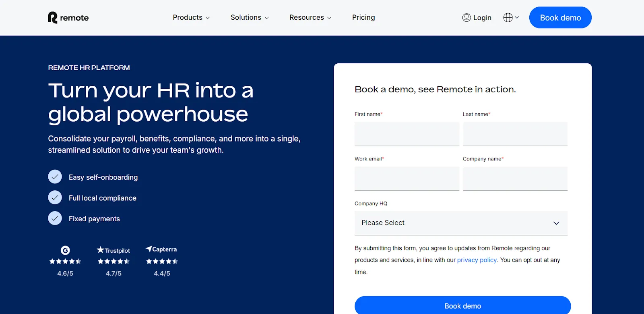Click the 4.7/5 rating text
This screenshot has height=314, width=644.
(x=114, y=273)
